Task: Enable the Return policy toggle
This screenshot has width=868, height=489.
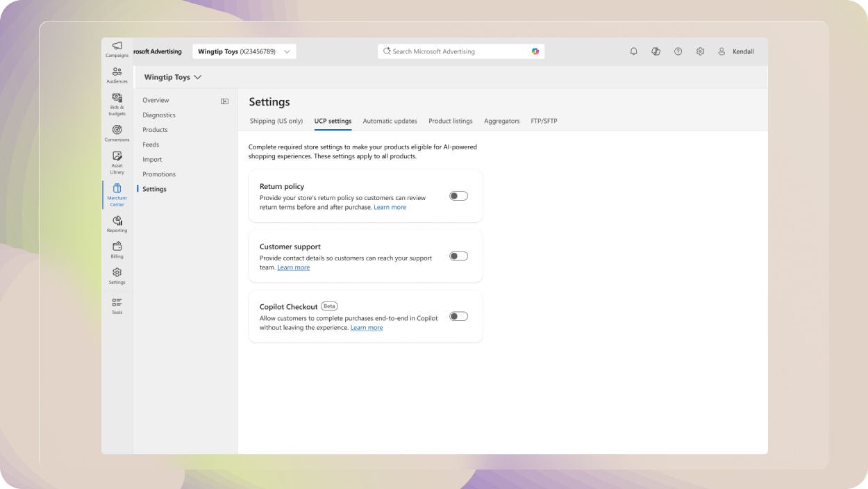Action: pos(458,196)
